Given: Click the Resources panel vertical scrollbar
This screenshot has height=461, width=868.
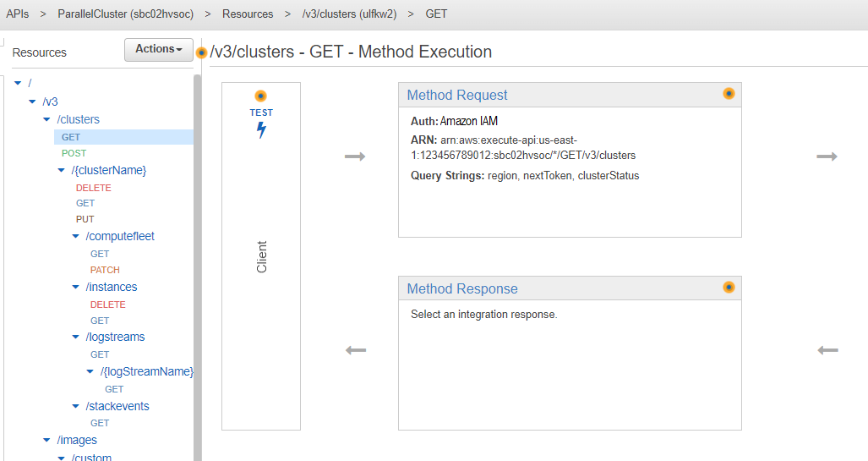Looking at the screenshot, I should (198, 254).
